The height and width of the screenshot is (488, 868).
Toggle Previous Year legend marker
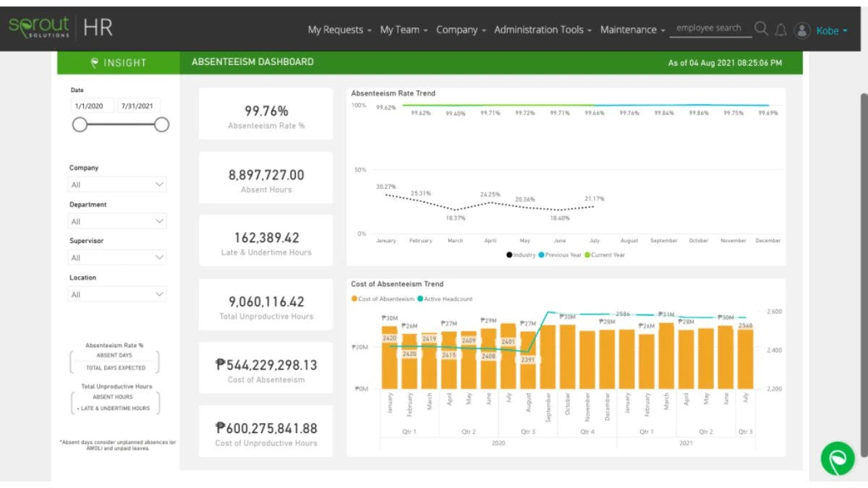pos(541,255)
